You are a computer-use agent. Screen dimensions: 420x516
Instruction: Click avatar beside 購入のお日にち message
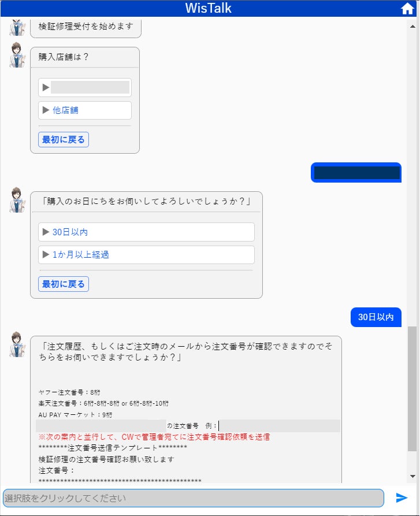(17, 200)
